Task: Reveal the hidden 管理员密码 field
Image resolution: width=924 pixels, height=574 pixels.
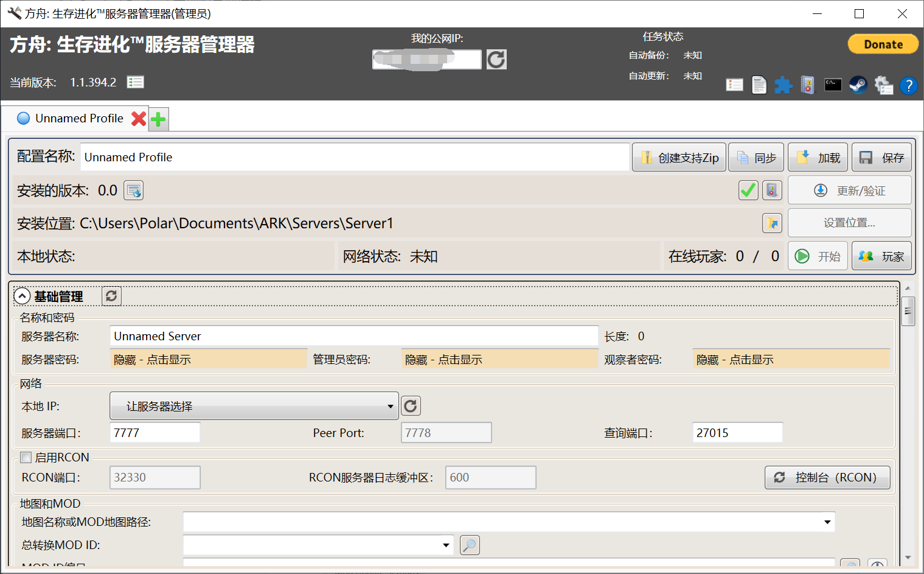Action: tap(499, 359)
